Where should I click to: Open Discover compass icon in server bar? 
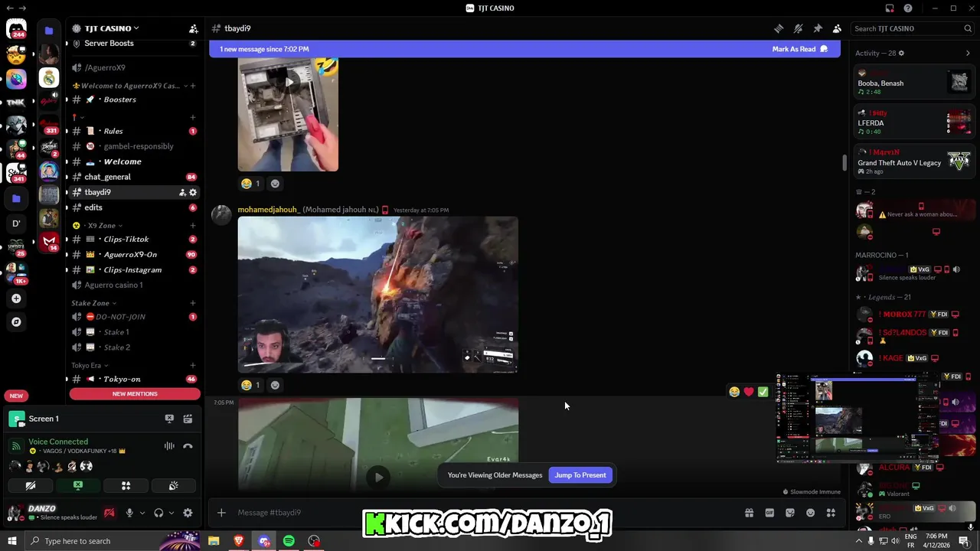pos(16,322)
